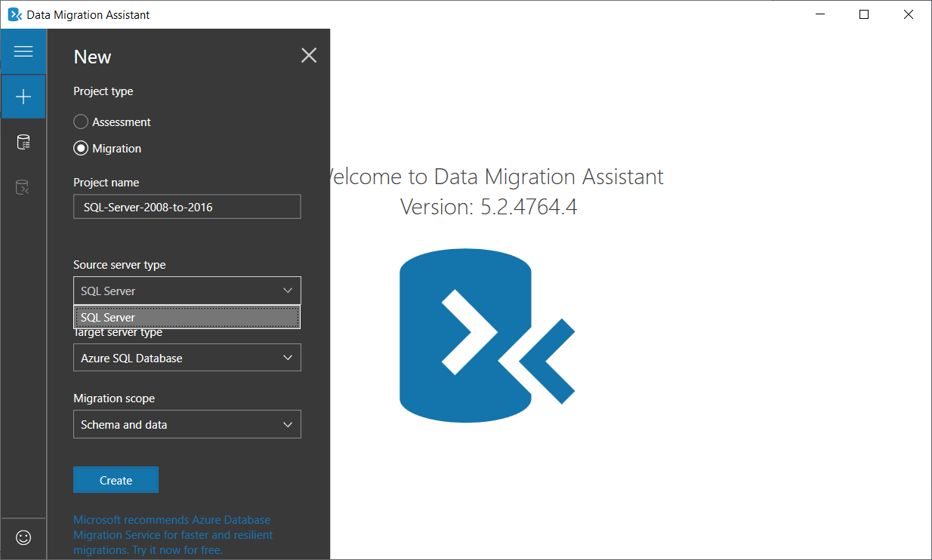Send feedback via the smiley icon
Screen dimensions: 932x560
coord(23,537)
